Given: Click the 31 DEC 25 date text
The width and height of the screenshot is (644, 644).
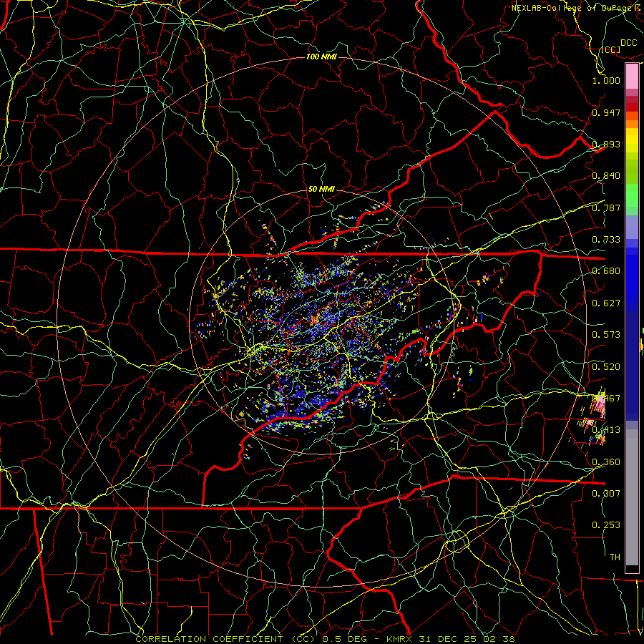Looking at the screenshot, I should point(448,639).
